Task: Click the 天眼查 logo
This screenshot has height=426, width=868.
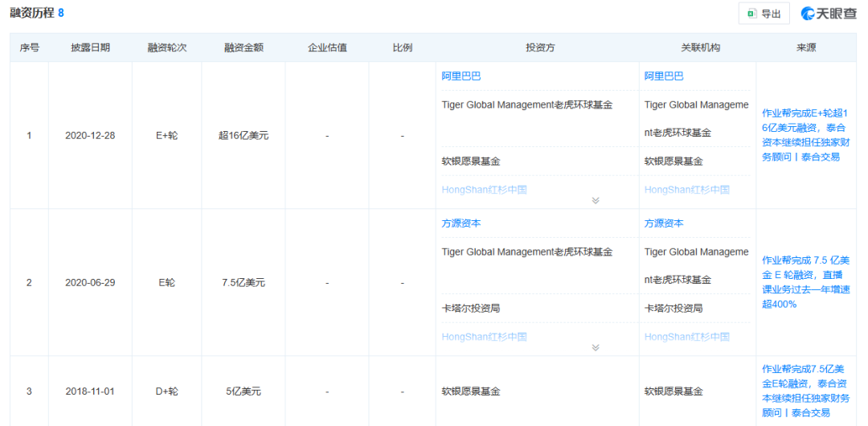Action: (x=829, y=14)
